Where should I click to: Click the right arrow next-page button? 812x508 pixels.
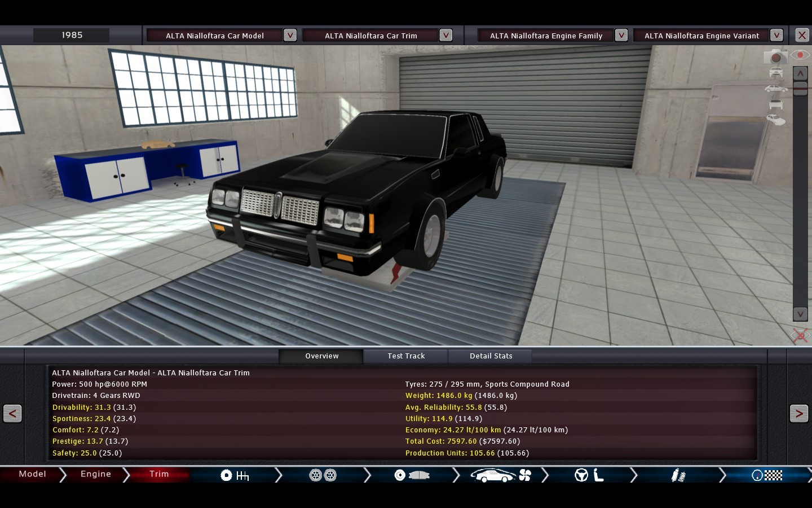coord(798,414)
